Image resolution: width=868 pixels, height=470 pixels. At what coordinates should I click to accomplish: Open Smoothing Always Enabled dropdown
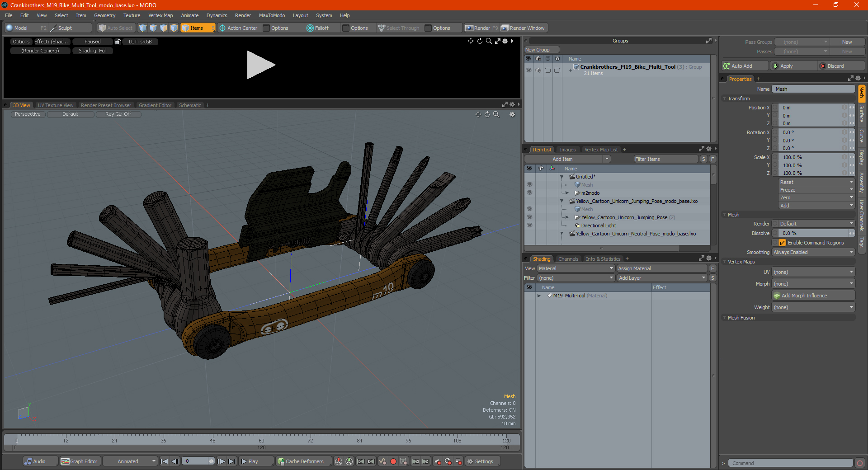coord(813,252)
